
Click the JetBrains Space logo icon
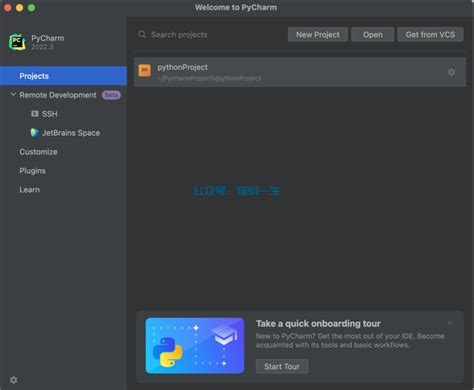[35, 133]
